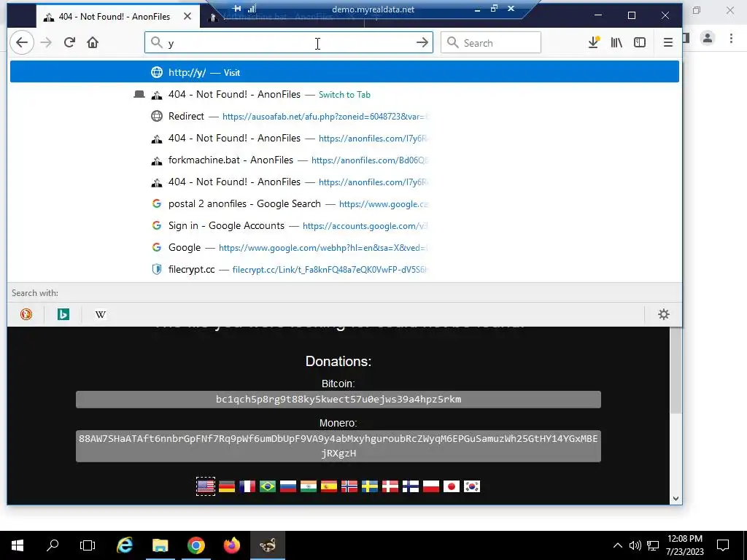Close the 404 - Not Found! tab
Screen dimensions: 747x560
click(x=187, y=16)
